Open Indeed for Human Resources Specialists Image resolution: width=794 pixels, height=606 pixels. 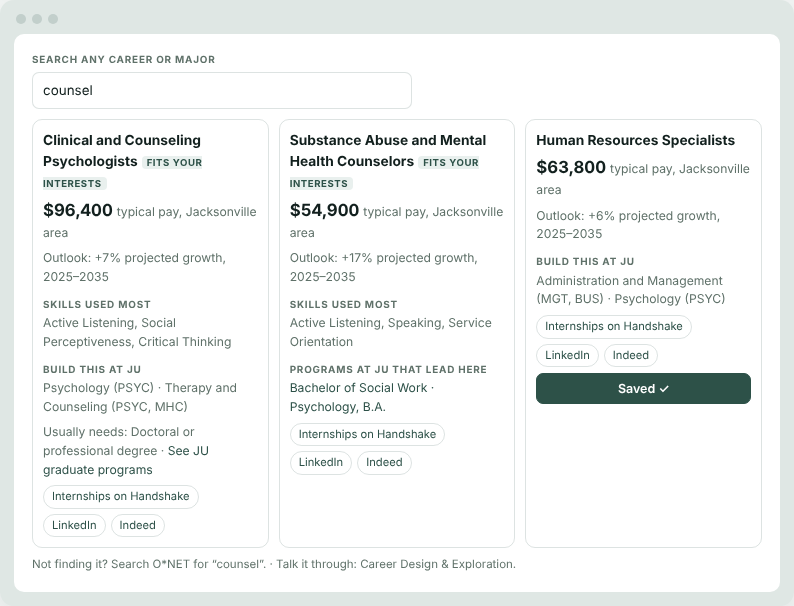click(x=630, y=355)
